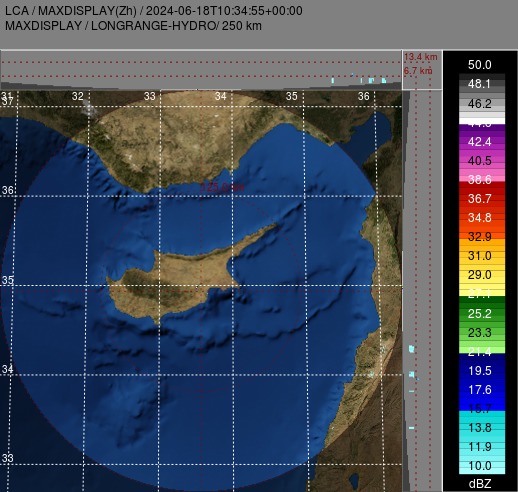The height and width of the screenshot is (492, 518).
Task: Select the red 36.7 dBZ color band
Action: [482, 198]
